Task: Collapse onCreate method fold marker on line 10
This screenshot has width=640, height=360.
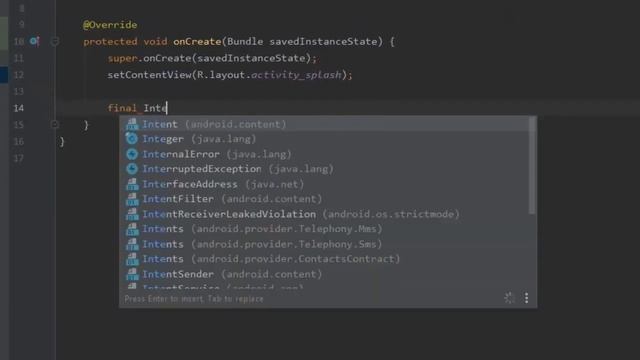Action: [x=55, y=41]
